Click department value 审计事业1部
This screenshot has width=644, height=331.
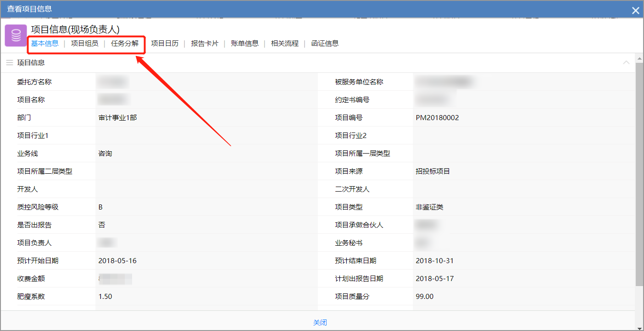tap(117, 118)
